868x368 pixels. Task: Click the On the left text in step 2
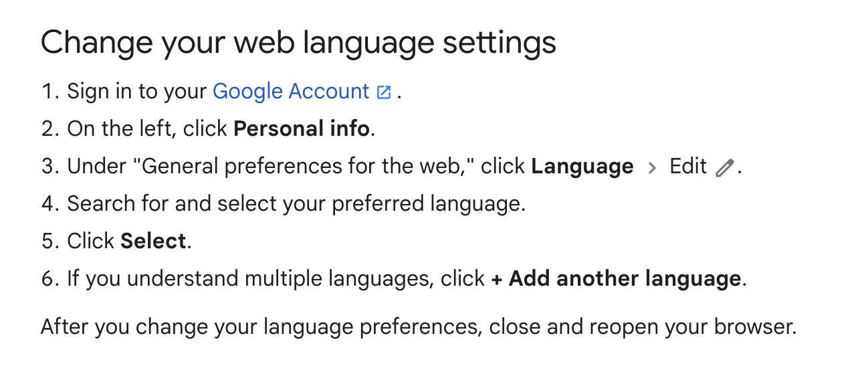pyautogui.click(x=120, y=128)
